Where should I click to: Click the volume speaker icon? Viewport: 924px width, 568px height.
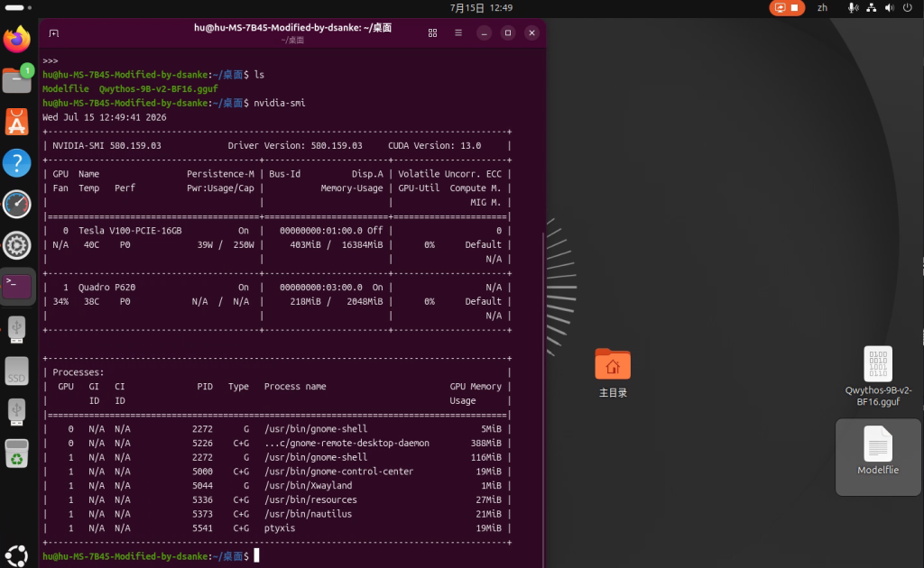click(x=889, y=7)
